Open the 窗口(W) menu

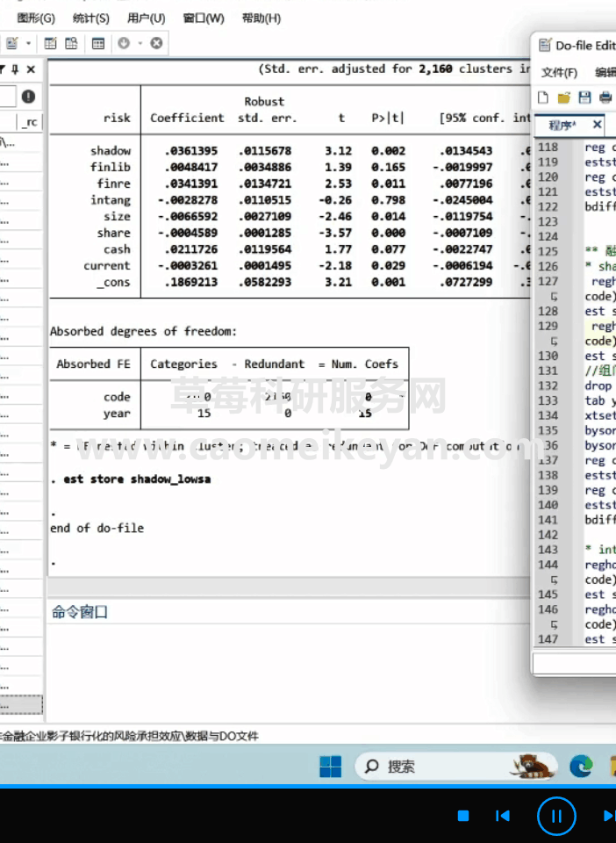click(204, 18)
